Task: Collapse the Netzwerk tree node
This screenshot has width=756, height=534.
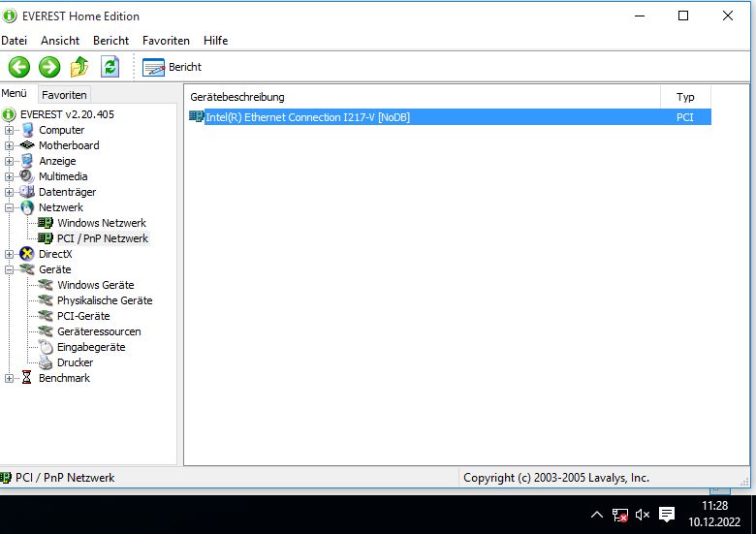Action: coord(10,207)
